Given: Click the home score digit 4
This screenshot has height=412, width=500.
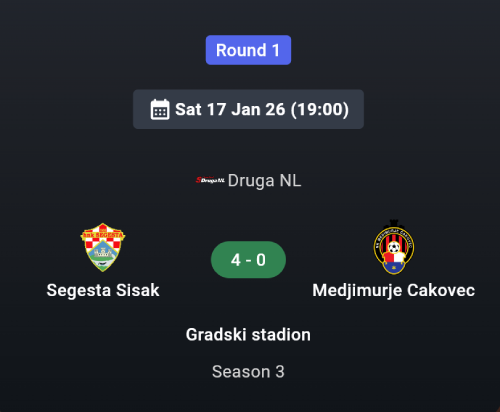Looking at the screenshot, I should pos(236,260).
